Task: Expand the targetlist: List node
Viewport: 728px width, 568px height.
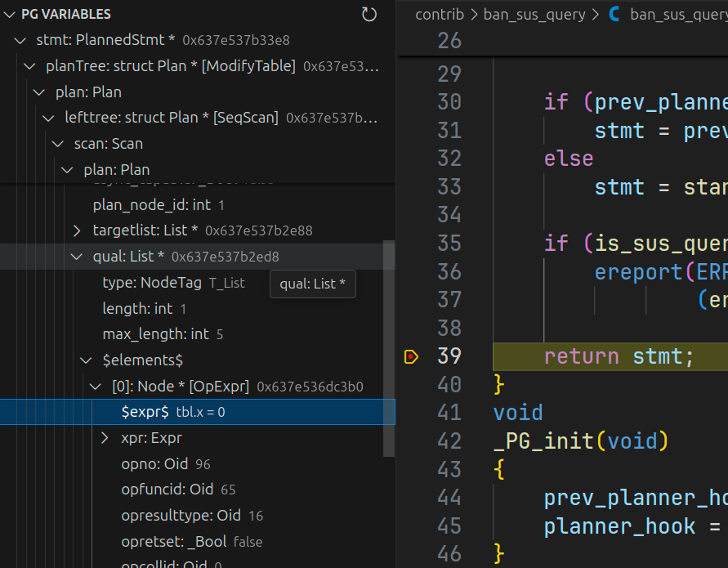Action: (78, 230)
